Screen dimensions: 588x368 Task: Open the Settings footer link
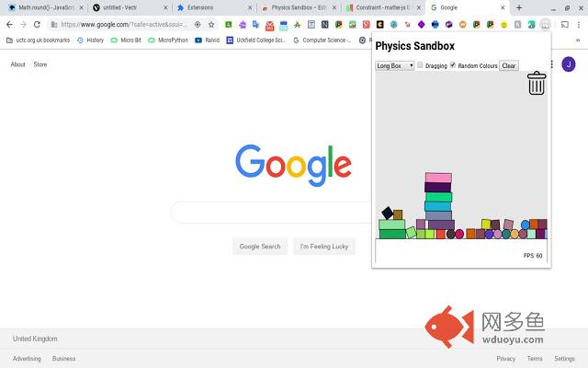[x=564, y=359]
